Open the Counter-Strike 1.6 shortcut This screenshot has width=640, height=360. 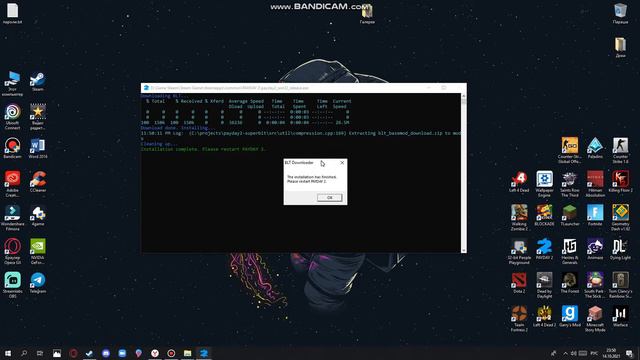tap(620, 151)
